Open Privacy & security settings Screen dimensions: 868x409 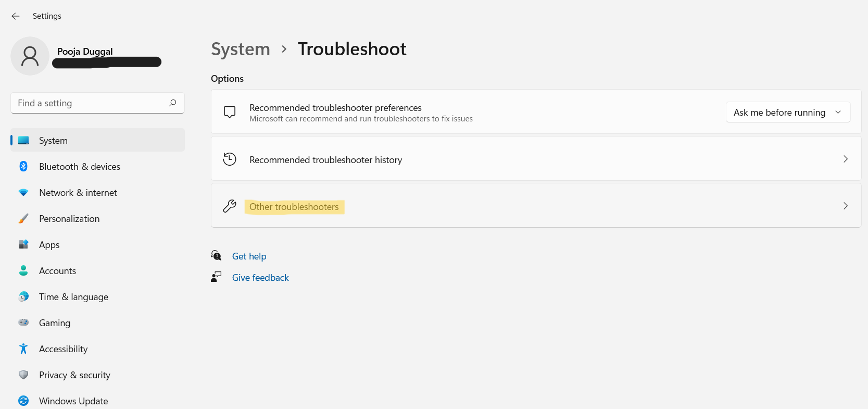click(74, 375)
